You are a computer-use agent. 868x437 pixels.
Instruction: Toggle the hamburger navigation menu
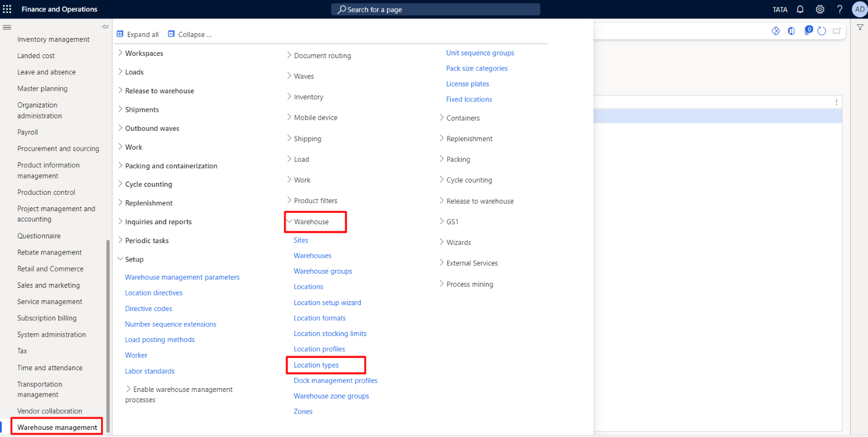7,27
